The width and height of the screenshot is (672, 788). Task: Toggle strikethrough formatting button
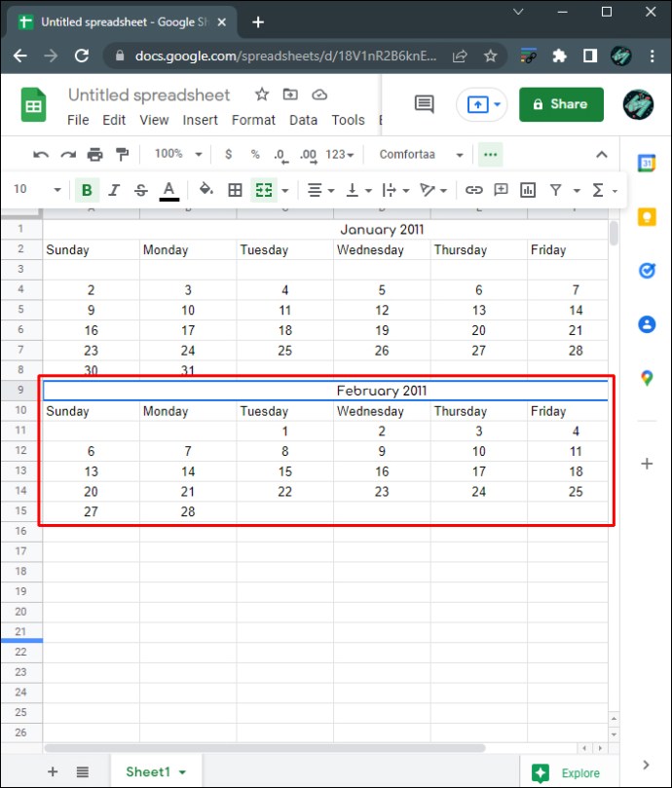[x=141, y=190]
